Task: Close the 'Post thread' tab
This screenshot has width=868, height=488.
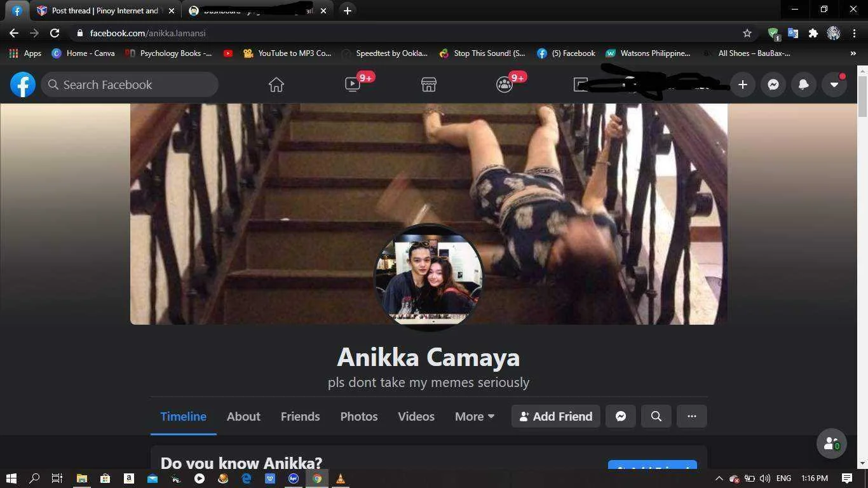Action: tap(172, 11)
